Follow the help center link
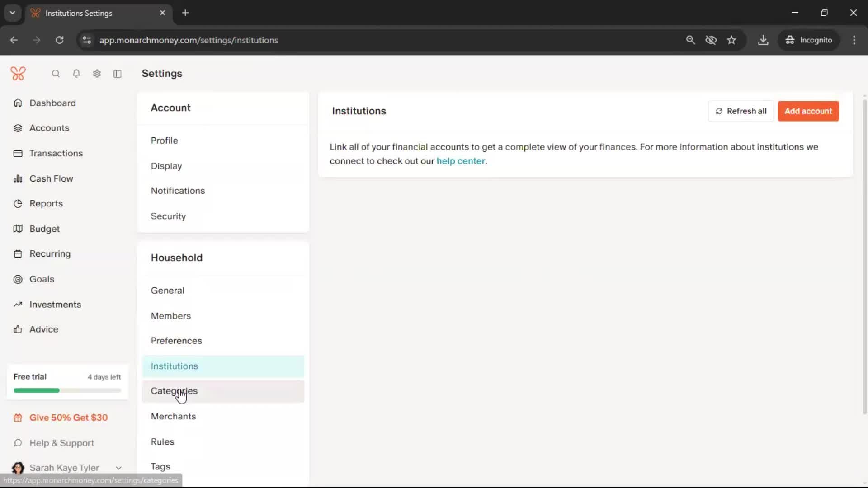This screenshot has height=488, width=868. (x=460, y=161)
